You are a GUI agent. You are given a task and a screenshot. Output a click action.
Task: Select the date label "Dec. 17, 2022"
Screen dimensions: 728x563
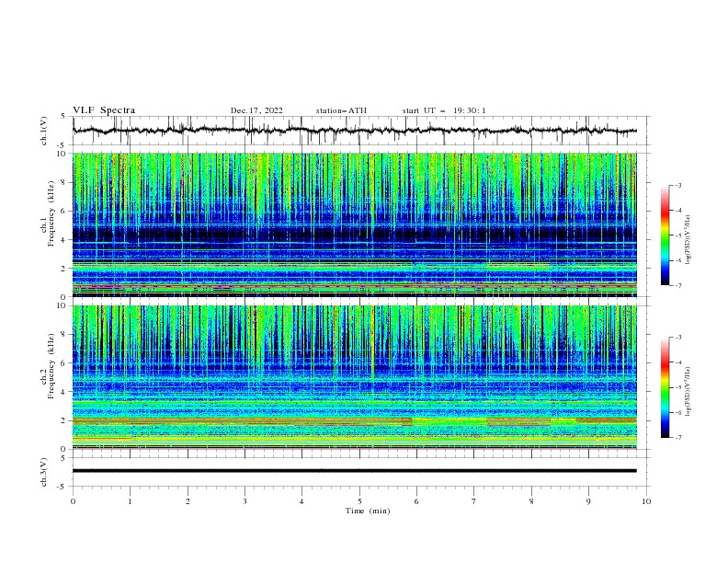coord(256,110)
